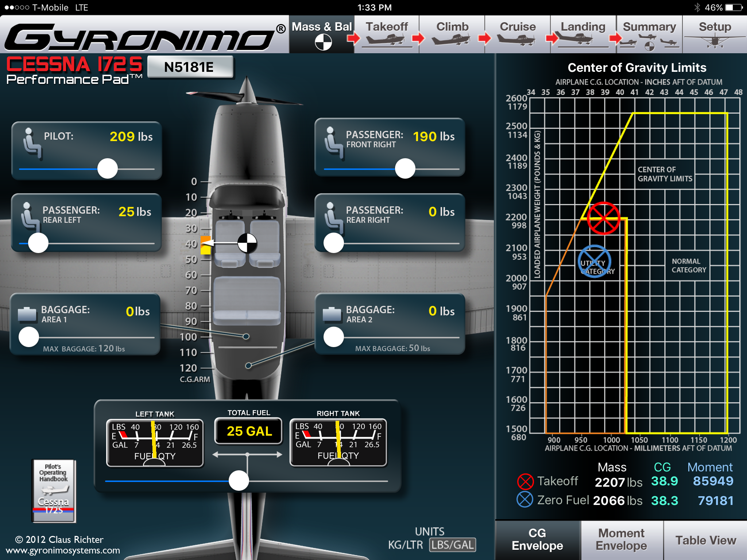Click the N5181E aircraft registration button
Image resolution: width=747 pixels, height=560 pixels.
190,67
